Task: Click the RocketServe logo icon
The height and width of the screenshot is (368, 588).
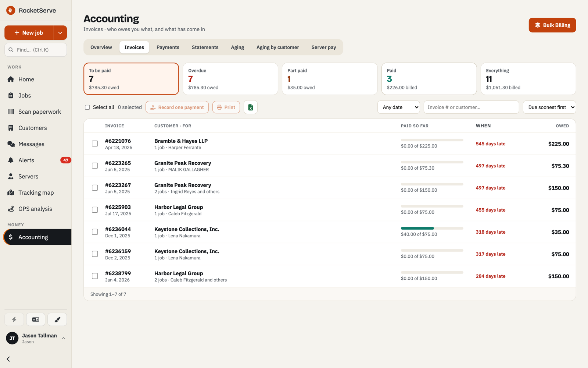Action: [x=11, y=10]
